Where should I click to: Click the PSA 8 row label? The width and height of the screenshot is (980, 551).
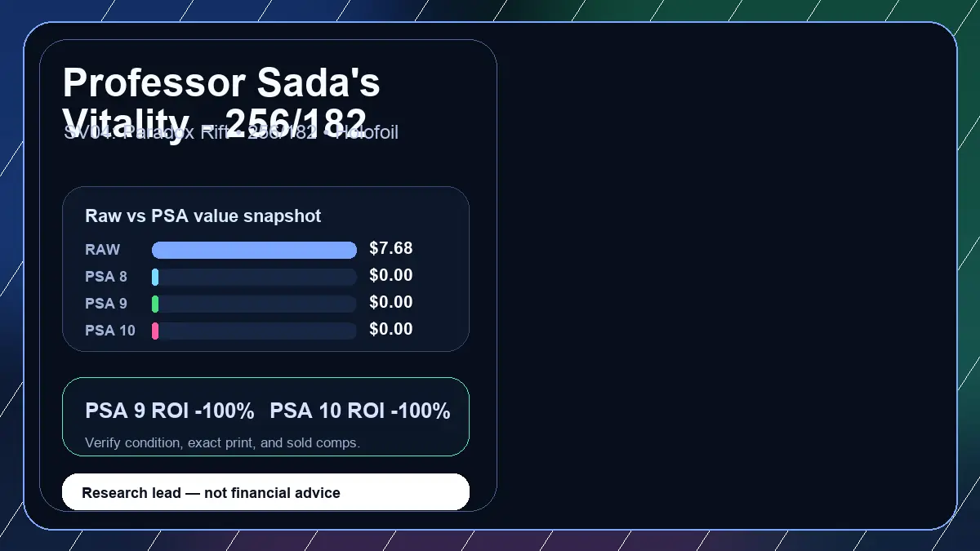pos(106,277)
